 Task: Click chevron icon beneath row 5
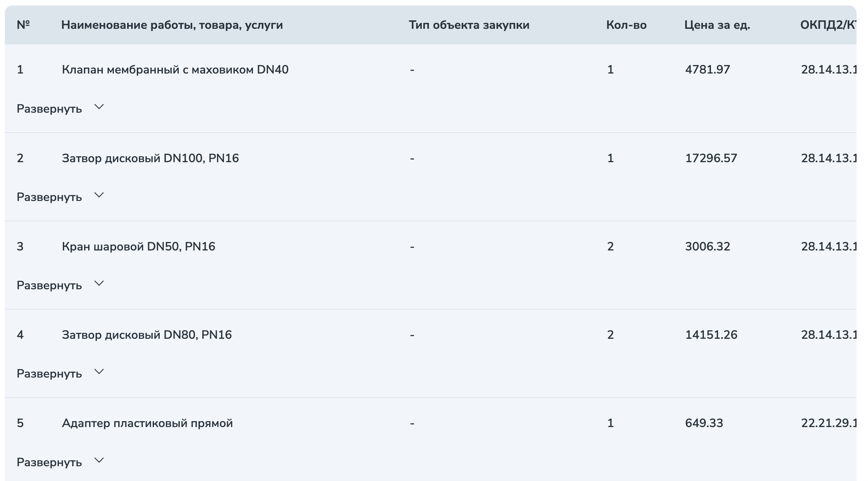[99, 460]
